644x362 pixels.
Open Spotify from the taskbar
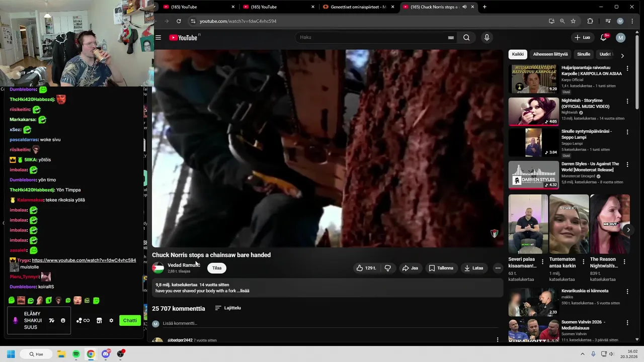pos(76,354)
